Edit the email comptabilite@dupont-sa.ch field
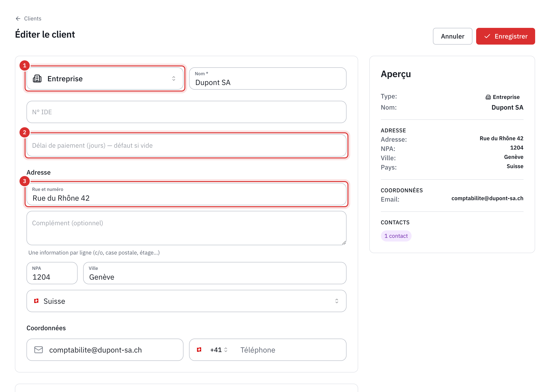 pos(105,350)
